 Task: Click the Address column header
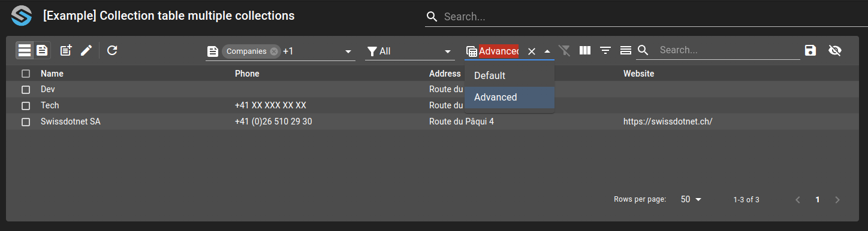pyautogui.click(x=445, y=74)
